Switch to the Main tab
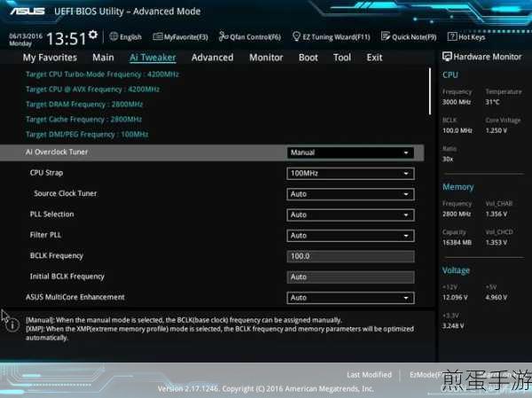532x398 pixels. pyautogui.click(x=103, y=58)
